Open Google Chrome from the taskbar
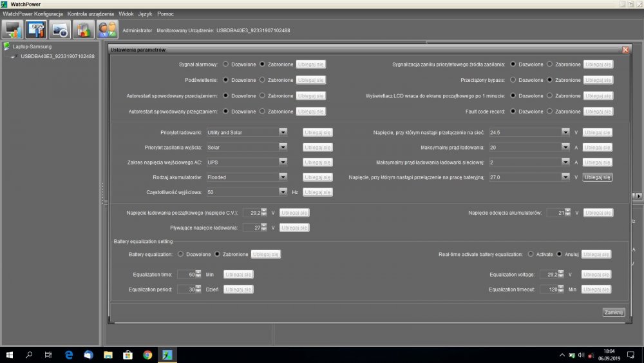Image resolution: width=644 pixels, height=363 pixels. tap(147, 355)
